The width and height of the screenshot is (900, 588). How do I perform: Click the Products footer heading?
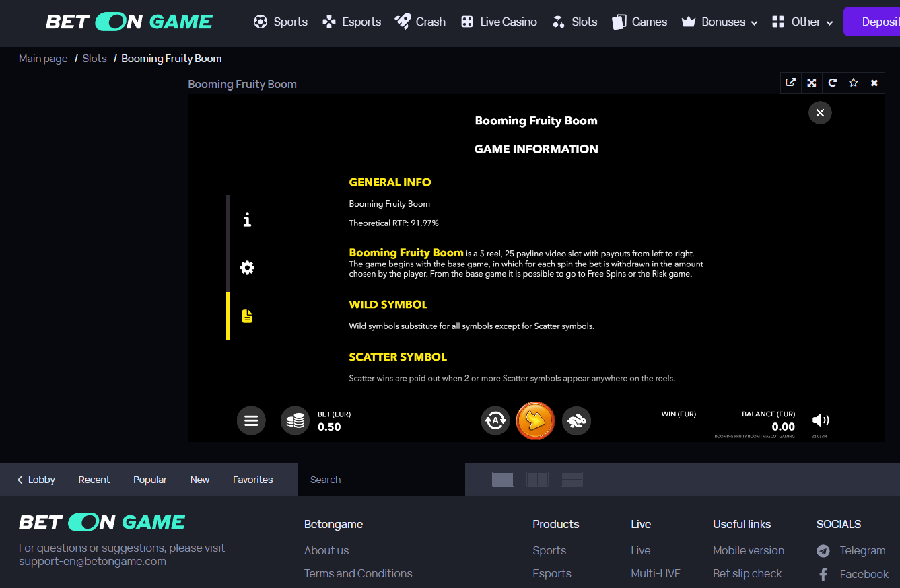[556, 524]
